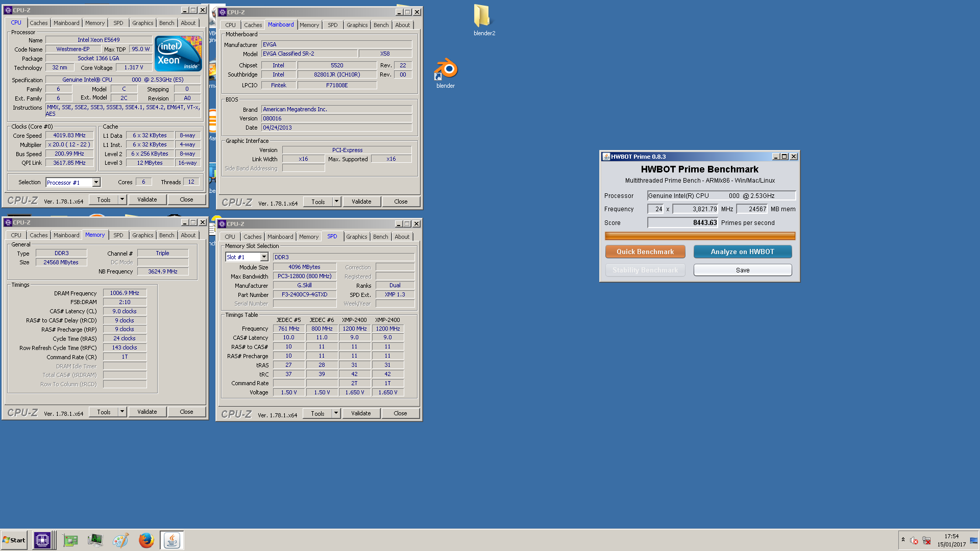
Task: Click the Core Speed value 4019.83 MHz
Action: [x=69, y=135]
